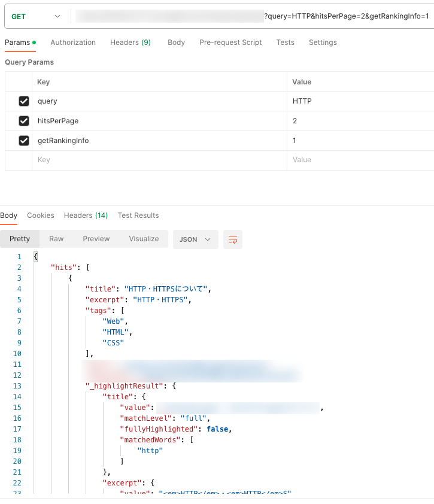
Task: Click the "matchedWords" key on line 18
Action: pos(150,440)
